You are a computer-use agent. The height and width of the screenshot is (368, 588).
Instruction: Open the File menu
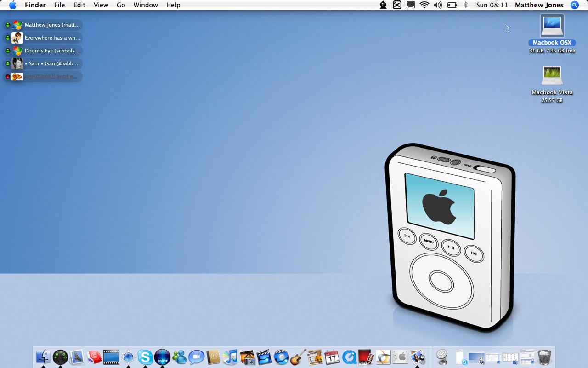pyautogui.click(x=59, y=5)
